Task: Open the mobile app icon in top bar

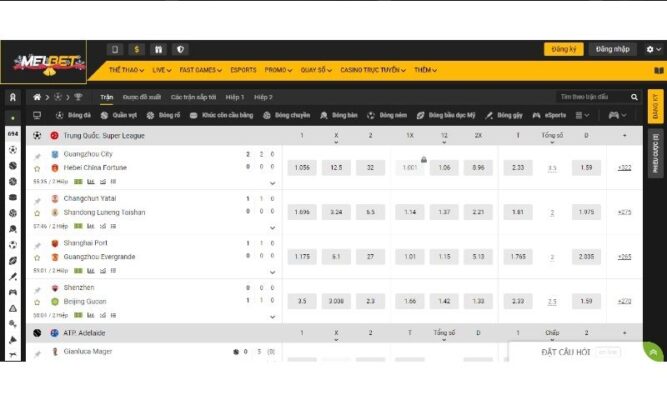Action: pyautogui.click(x=115, y=49)
